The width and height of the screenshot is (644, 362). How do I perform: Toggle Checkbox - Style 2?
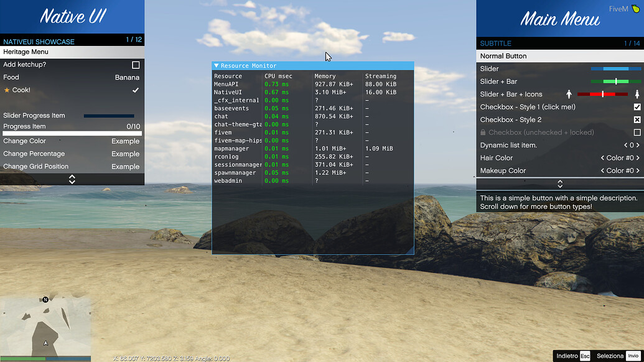636,119
